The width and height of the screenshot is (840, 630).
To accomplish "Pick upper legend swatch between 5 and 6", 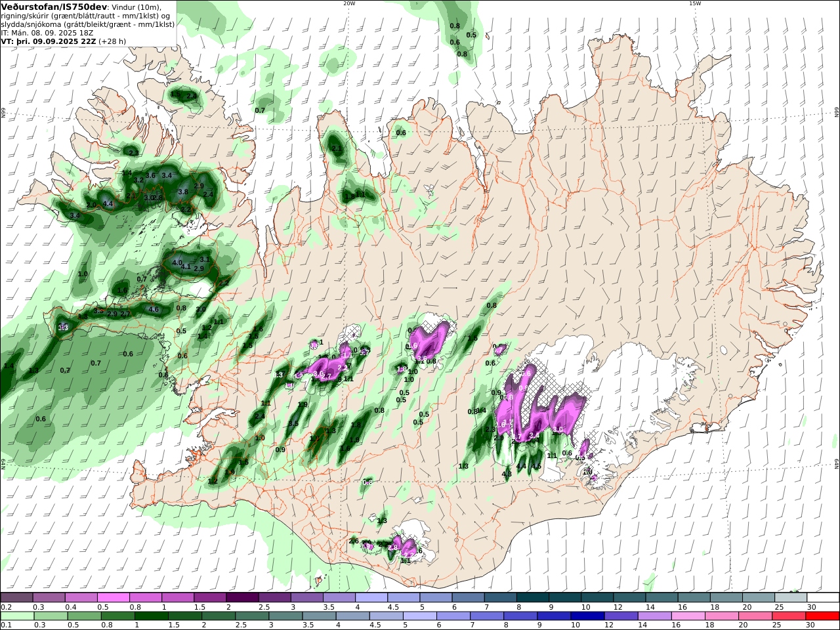I will (436, 598).
